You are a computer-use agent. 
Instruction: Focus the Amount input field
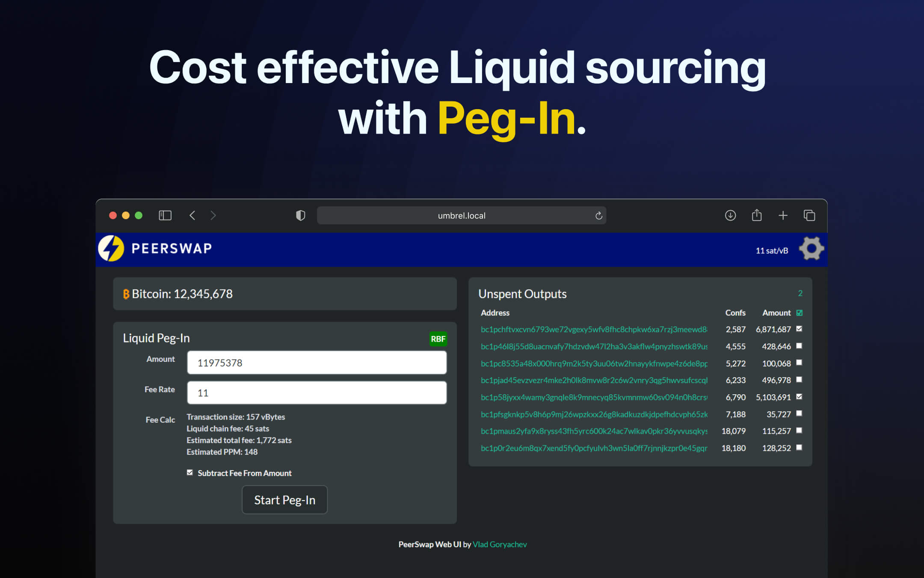[317, 363]
